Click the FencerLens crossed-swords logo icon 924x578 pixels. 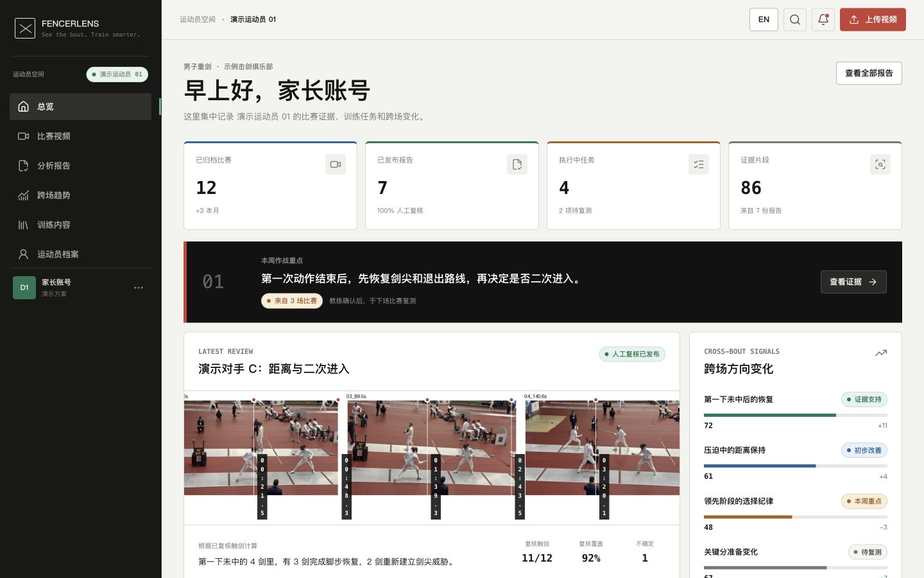click(x=25, y=28)
